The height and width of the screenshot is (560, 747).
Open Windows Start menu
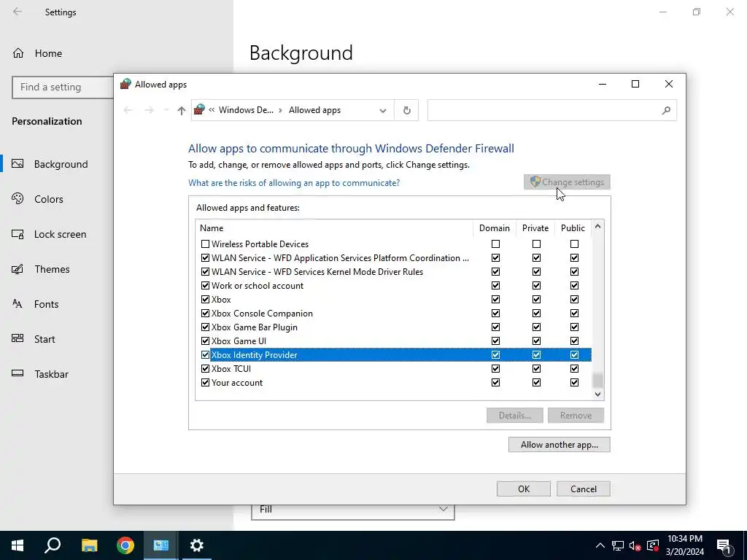(x=18, y=545)
